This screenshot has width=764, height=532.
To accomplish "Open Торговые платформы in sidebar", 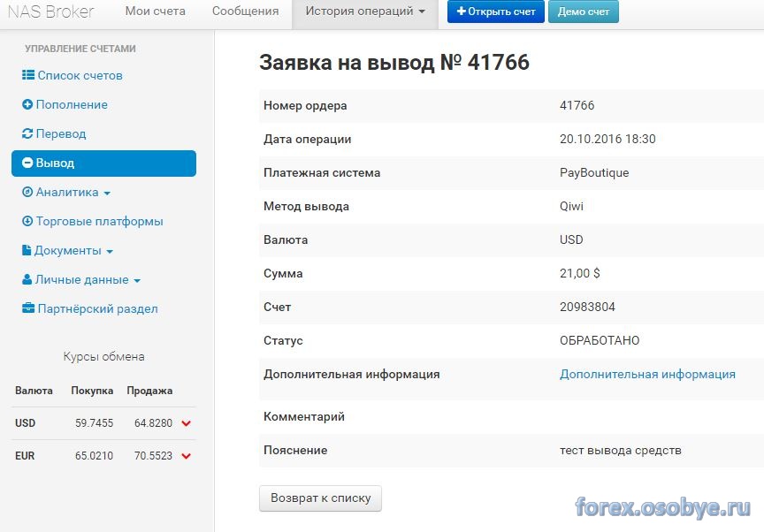I will pos(99,222).
